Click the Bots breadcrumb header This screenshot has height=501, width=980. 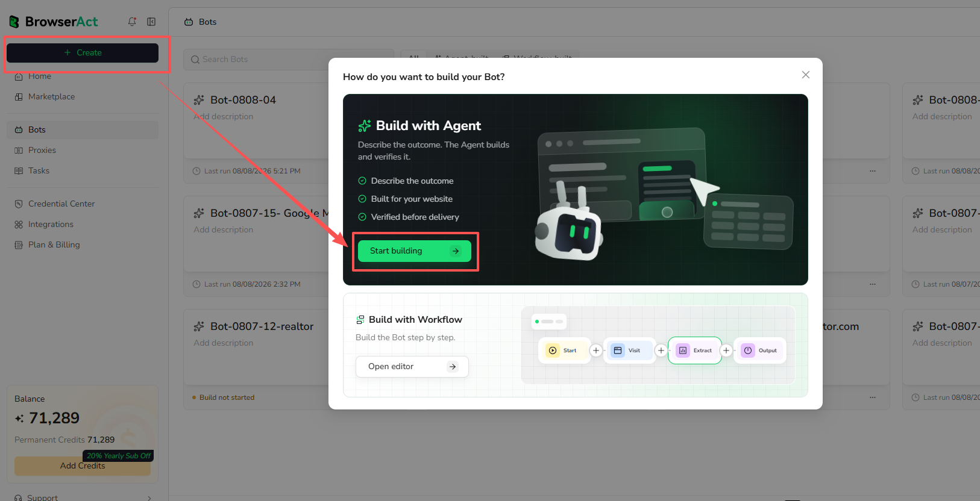207,22
